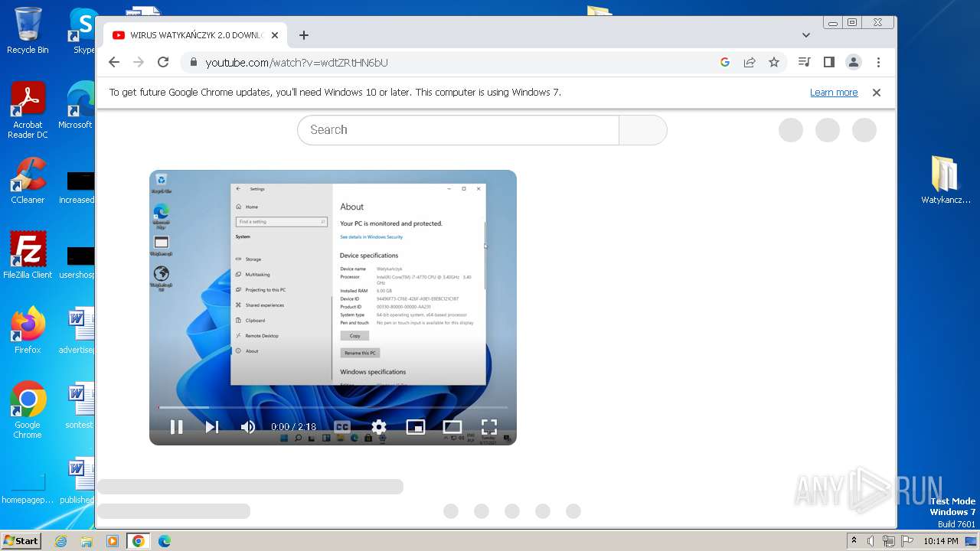Open Google icon in address bar
The height and width of the screenshot is (551, 980).
click(x=725, y=62)
